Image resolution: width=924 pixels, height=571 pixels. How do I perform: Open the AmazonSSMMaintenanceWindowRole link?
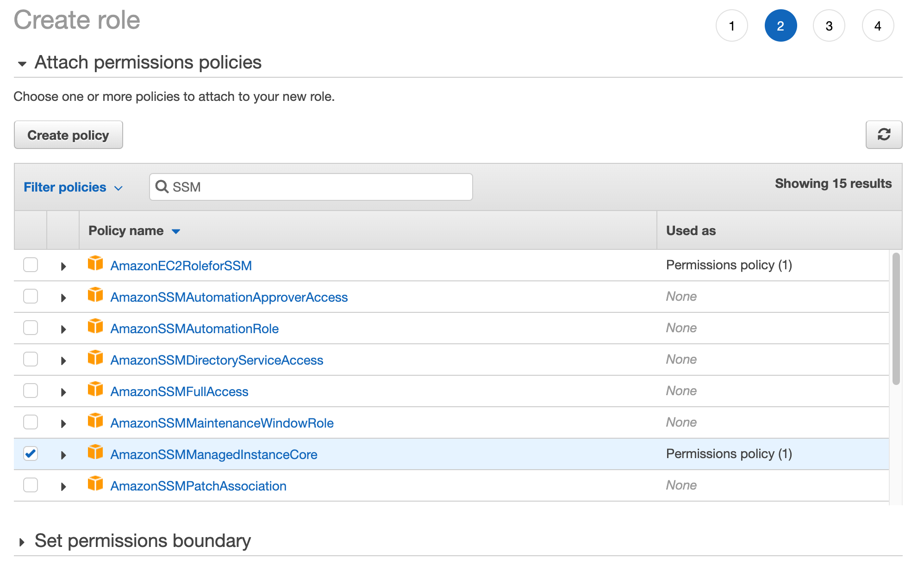[222, 423]
